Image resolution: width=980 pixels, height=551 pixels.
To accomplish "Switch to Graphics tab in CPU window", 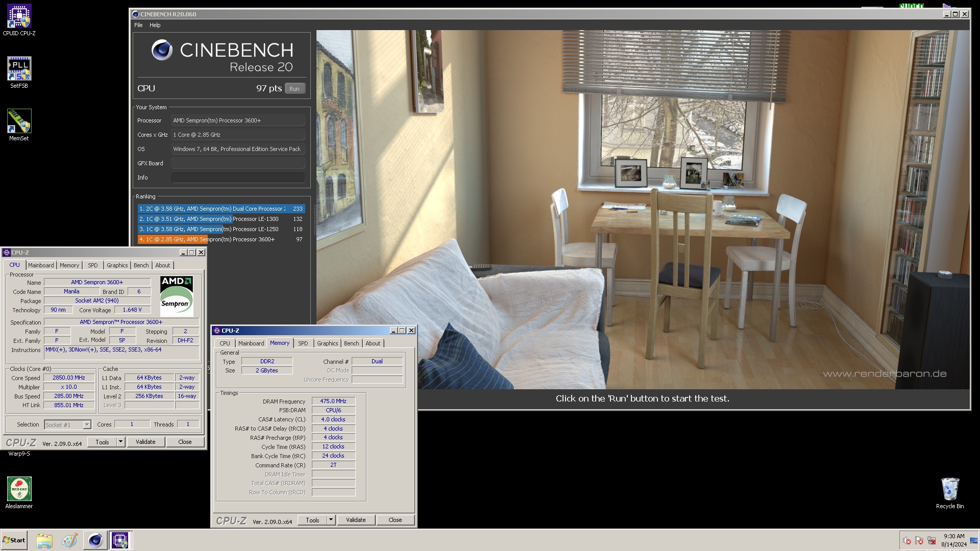I will point(117,265).
